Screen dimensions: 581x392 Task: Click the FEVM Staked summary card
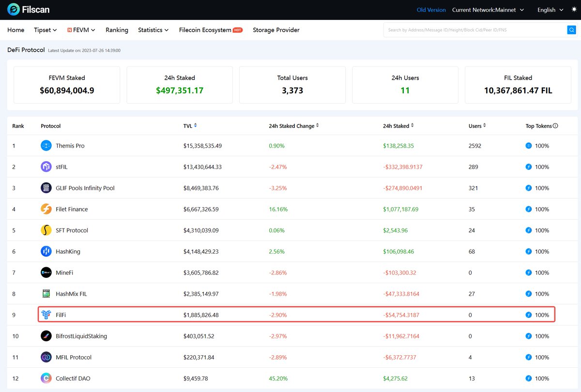click(67, 85)
